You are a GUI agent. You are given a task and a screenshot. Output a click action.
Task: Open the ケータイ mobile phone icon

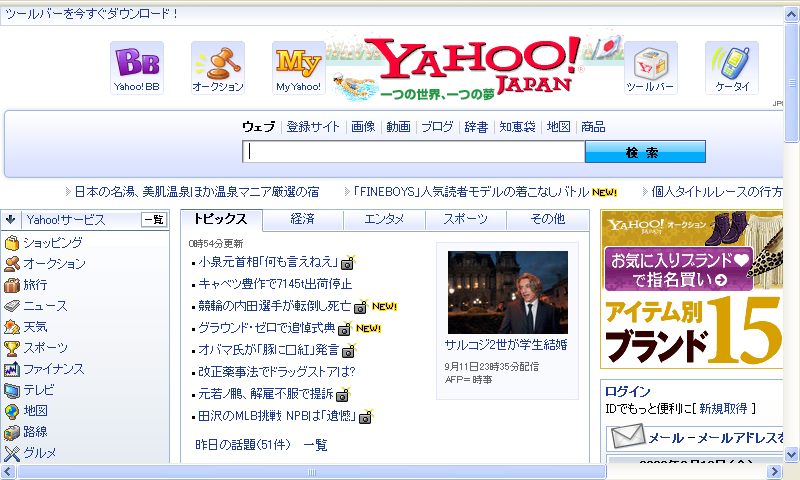click(x=732, y=68)
